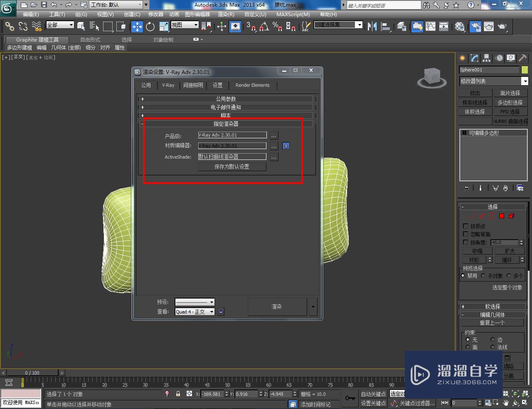This screenshot has width=532, height=409.
Task: Select the Link tool icon
Action: click(10, 27)
